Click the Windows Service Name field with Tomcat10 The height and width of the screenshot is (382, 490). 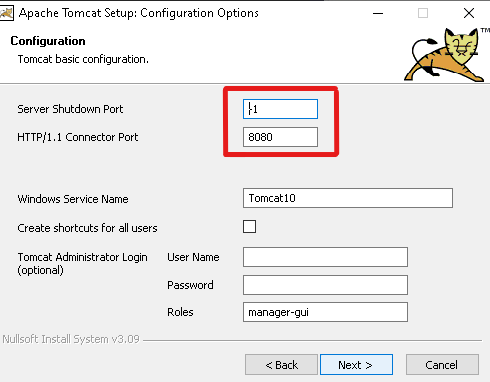[x=348, y=198]
